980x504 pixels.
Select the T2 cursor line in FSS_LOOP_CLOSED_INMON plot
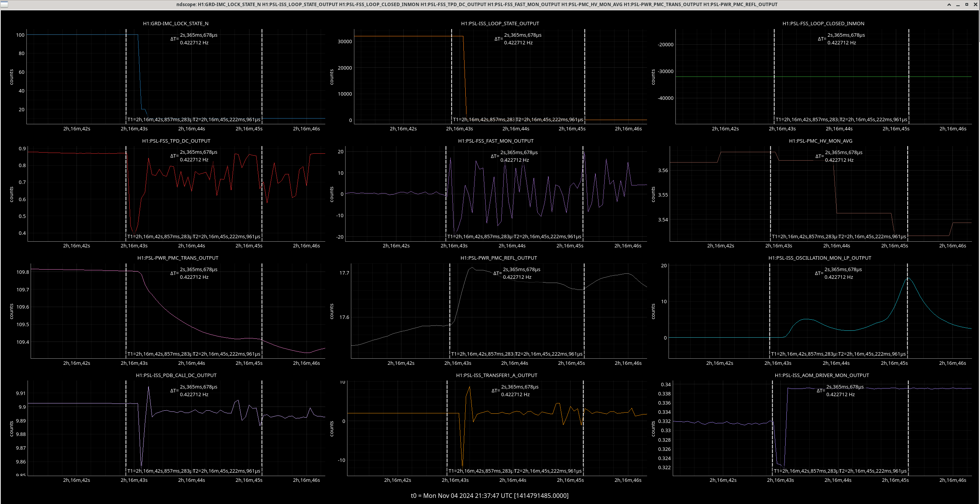tap(908, 76)
